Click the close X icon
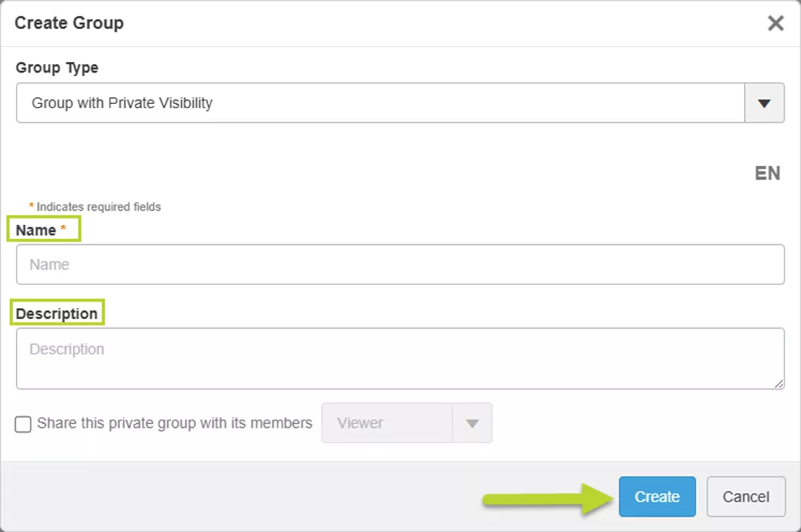 point(775,23)
